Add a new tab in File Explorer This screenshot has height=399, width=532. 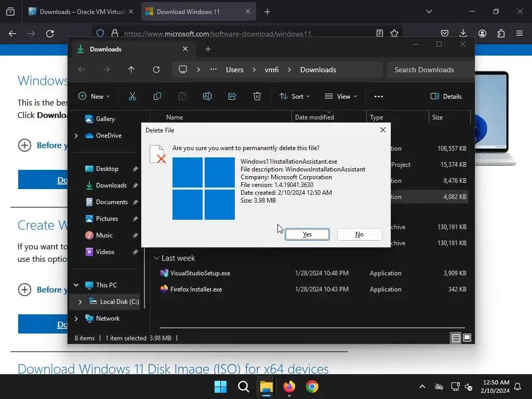(x=208, y=49)
